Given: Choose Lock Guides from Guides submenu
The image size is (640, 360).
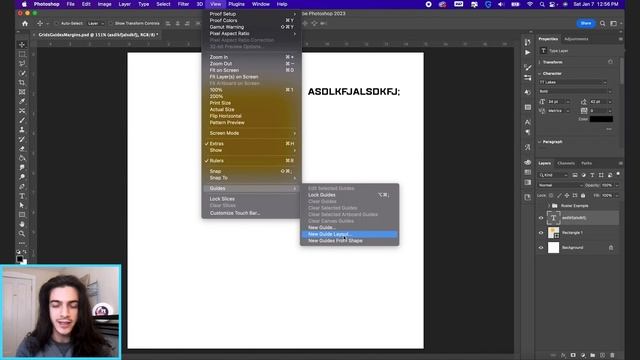Looking at the screenshot, I should [x=349, y=195].
